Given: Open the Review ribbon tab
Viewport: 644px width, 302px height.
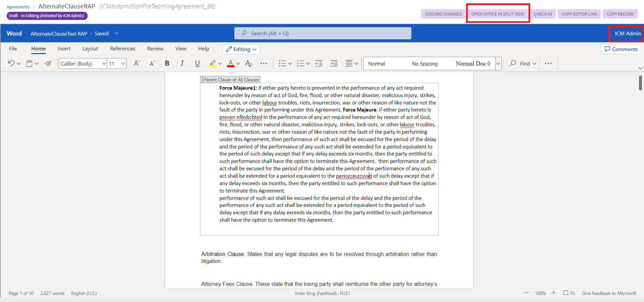Looking at the screenshot, I should point(155,49).
